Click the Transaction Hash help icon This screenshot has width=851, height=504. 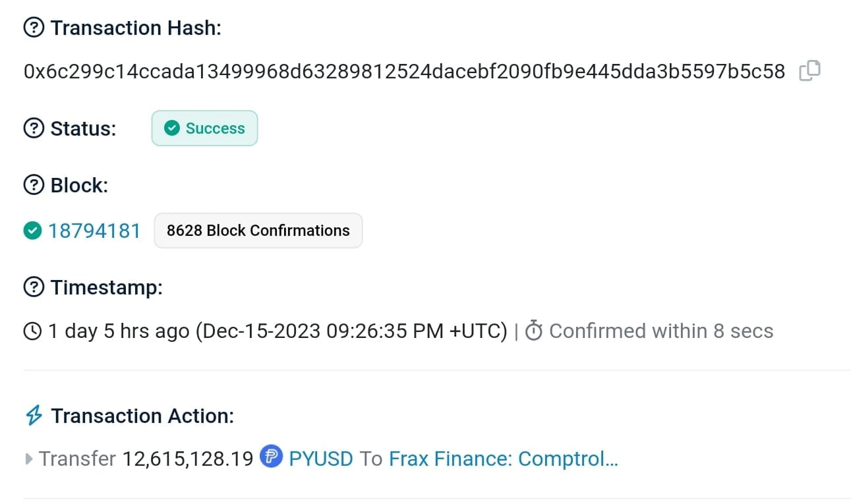pyautogui.click(x=34, y=28)
